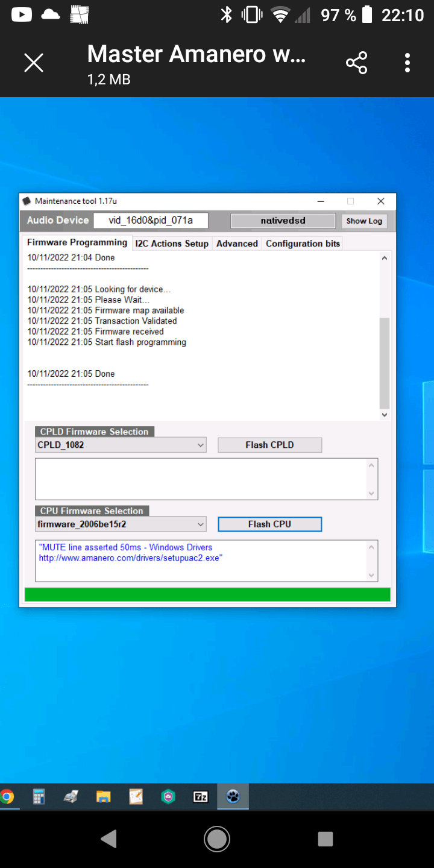Viewport: 434px width, 868px height.
Task: Click "Maintenance tool 1.17u" window title
Action: [76, 201]
